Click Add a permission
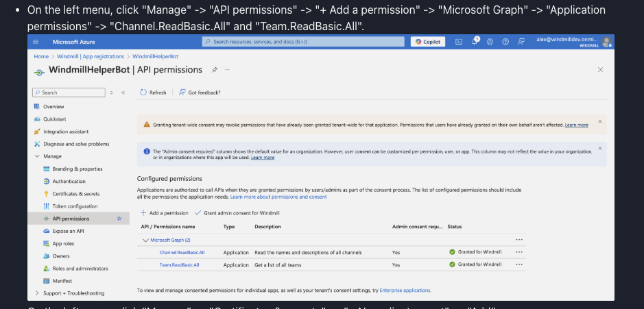This screenshot has height=309, width=644. pos(165,213)
